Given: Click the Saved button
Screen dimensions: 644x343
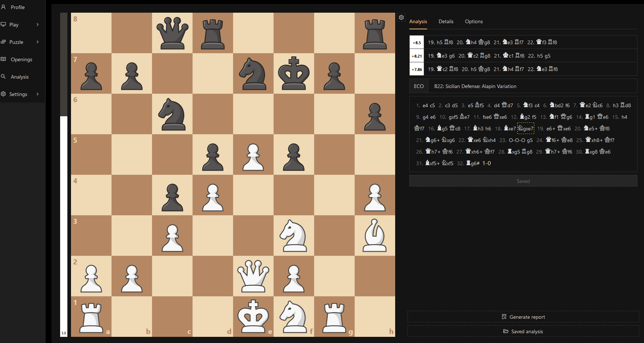Looking at the screenshot, I should tap(523, 181).
